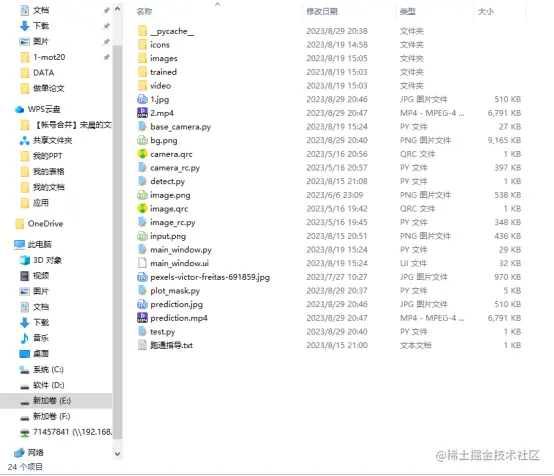The height and width of the screenshot is (476, 554).
Task: Select the __pycache__ folder icon
Action: 142,31
